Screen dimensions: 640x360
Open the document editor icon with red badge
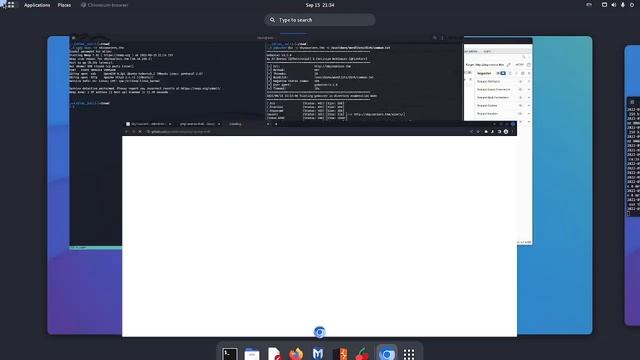coord(274,354)
